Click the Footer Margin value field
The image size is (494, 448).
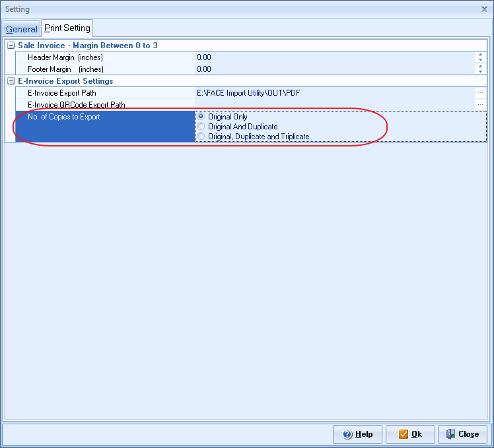click(330, 69)
